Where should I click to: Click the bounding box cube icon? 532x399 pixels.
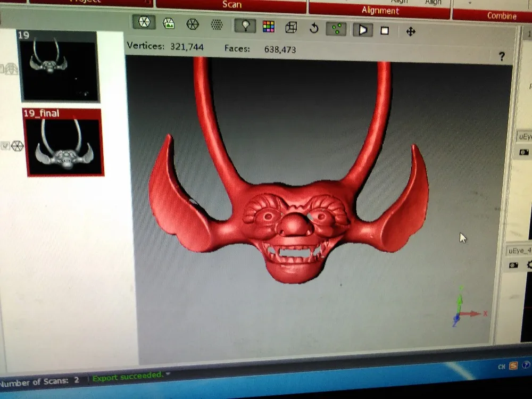[x=291, y=27]
